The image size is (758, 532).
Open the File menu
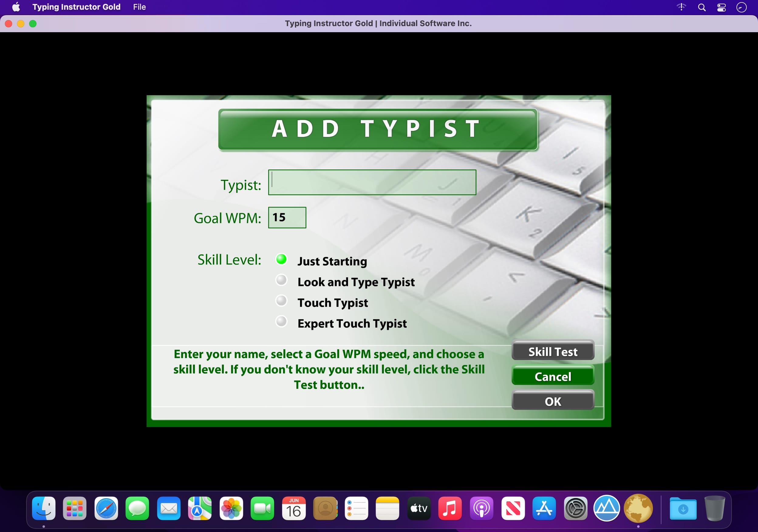click(139, 7)
